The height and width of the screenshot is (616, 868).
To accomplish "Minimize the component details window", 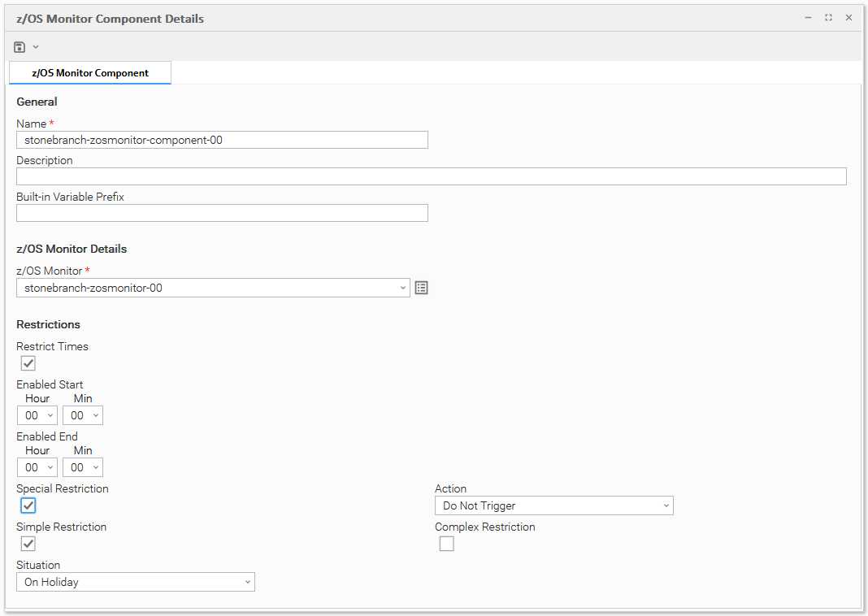I will tap(808, 17).
